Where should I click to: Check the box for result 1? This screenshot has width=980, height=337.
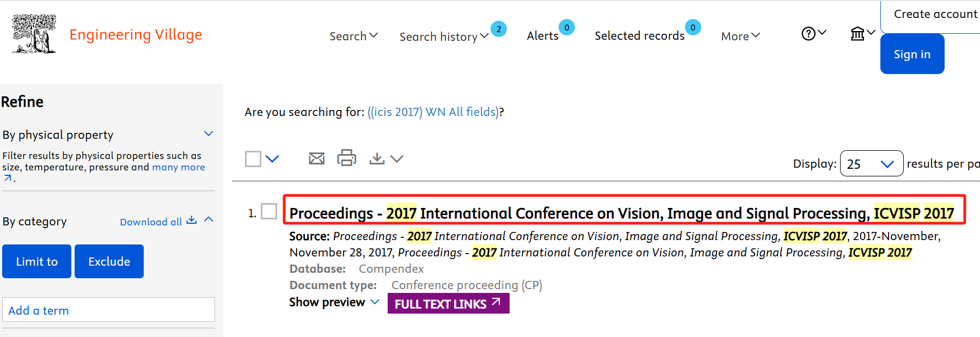click(269, 211)
